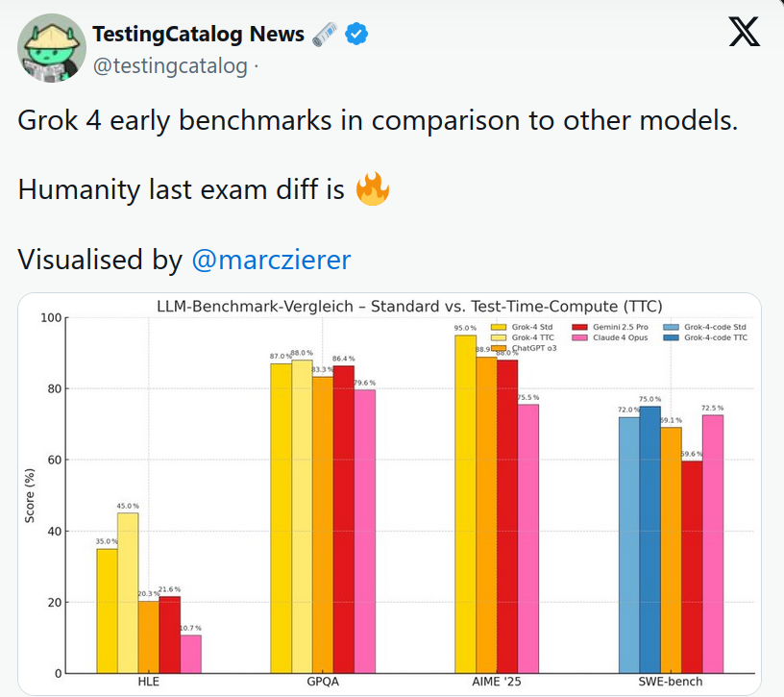The height and width of the screenshot is (697, 784).
Task: Click the TestingCatalog News display name
Action: [x=198, y=36]
